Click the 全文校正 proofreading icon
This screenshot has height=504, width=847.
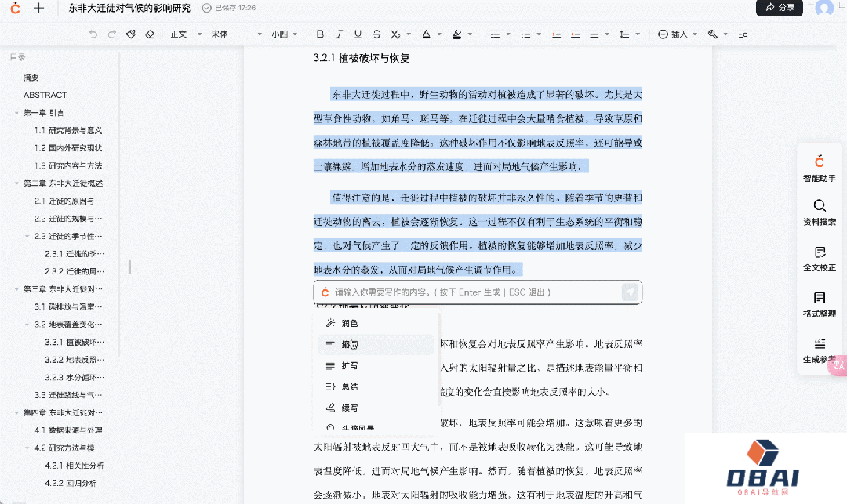(x=819, y=259)
